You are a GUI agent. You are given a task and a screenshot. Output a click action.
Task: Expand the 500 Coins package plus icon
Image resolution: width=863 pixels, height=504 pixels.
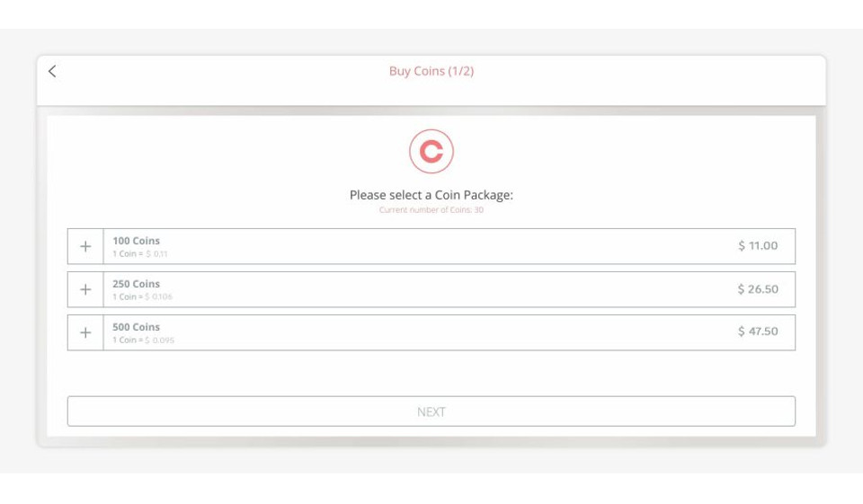(x=85, y=332)
